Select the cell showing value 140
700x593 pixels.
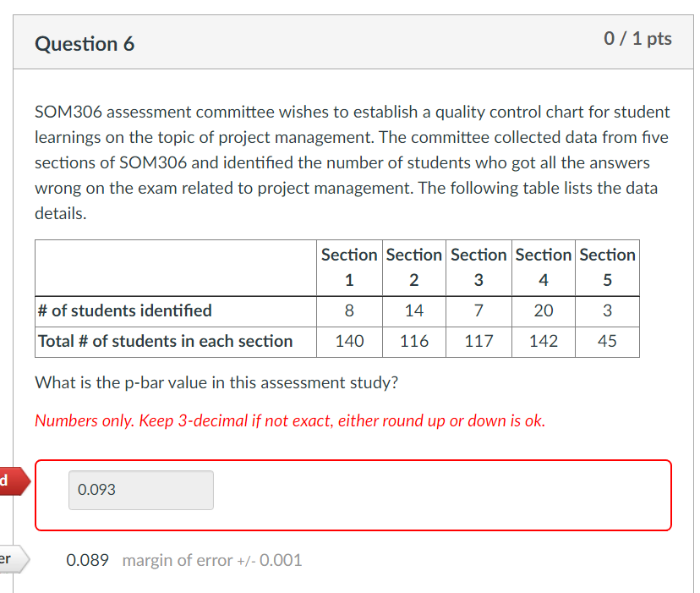tap(349, 342)
